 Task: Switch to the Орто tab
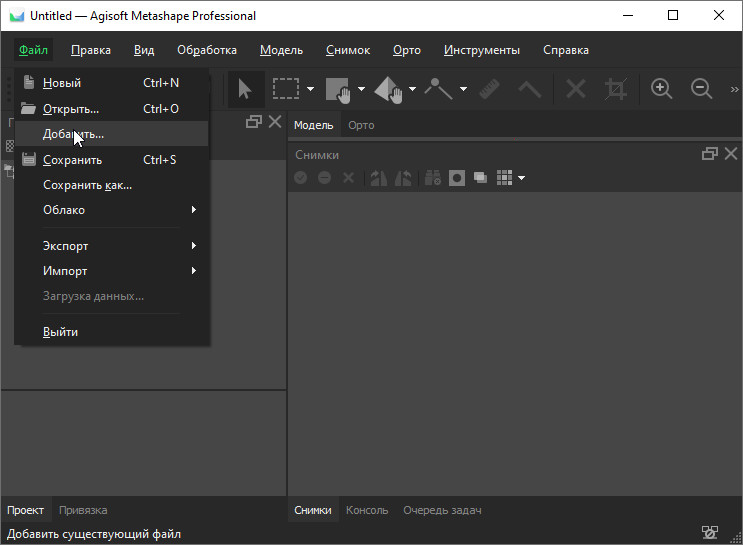click(361, 125)
